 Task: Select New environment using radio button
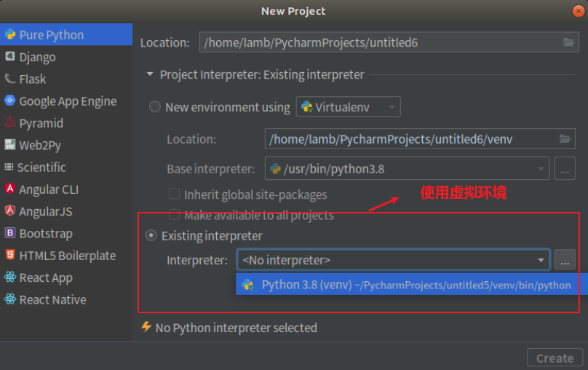pyautogui.click(x=155, y=107)
